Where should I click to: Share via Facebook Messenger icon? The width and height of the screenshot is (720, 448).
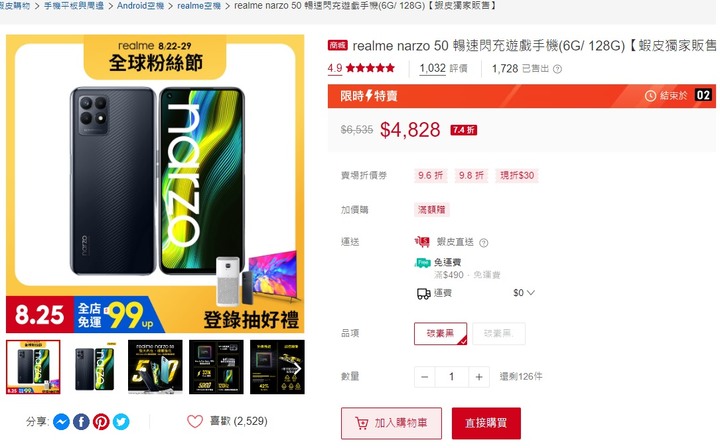point(61,421)
